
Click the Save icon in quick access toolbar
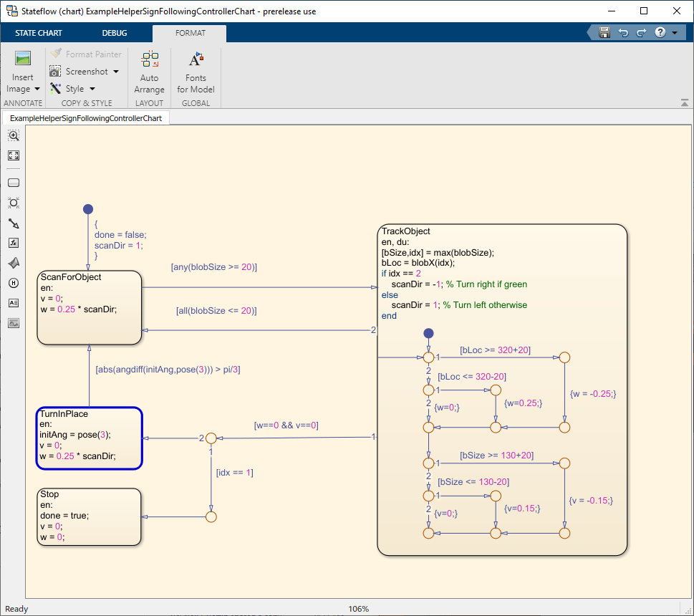[604, 32]
